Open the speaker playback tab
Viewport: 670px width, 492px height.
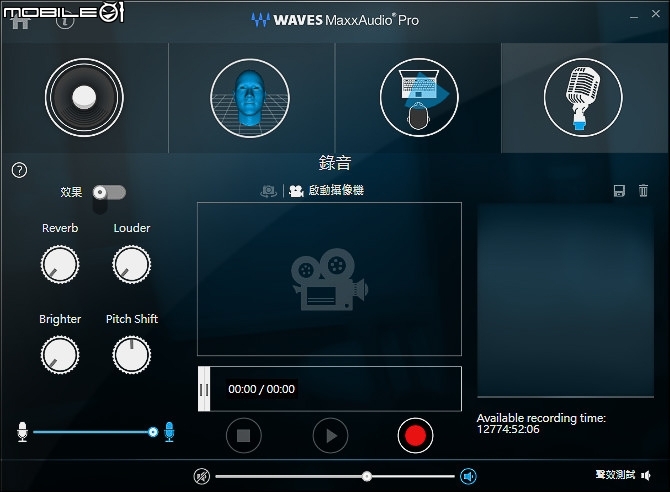point(84,97)
